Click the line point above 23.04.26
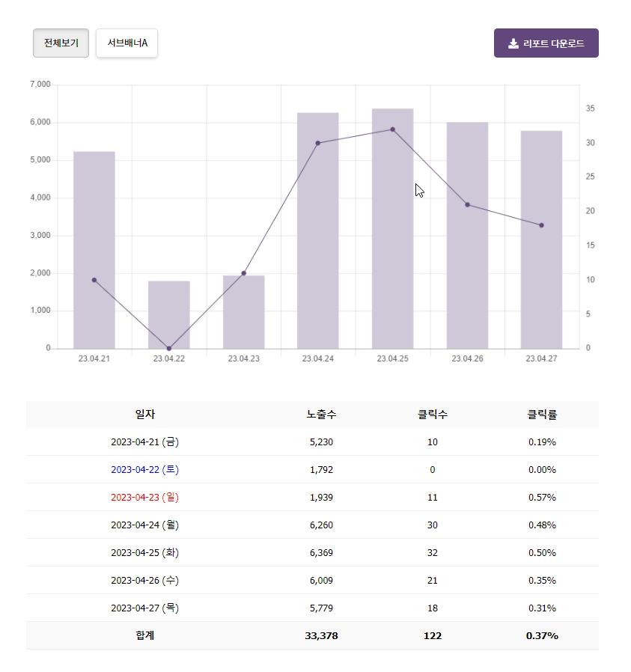This screenshot has height=672, width=631. [x=467, y=205]
